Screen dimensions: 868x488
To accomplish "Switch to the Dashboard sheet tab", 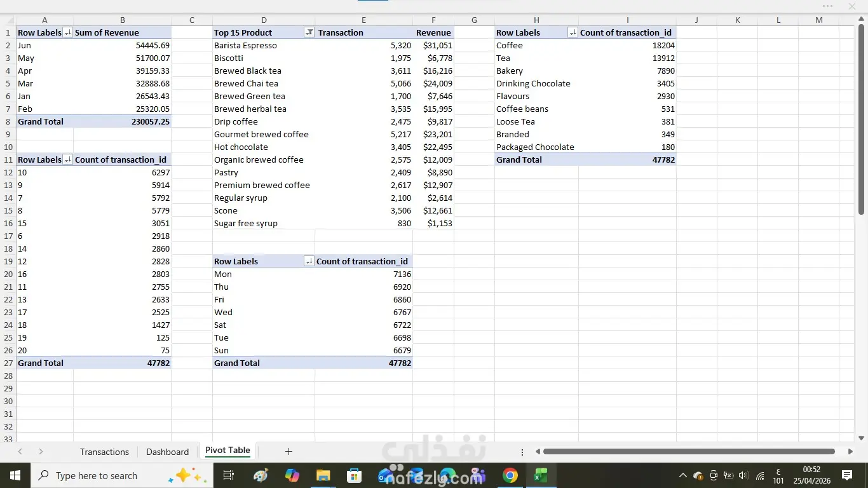I will point(167,452).
